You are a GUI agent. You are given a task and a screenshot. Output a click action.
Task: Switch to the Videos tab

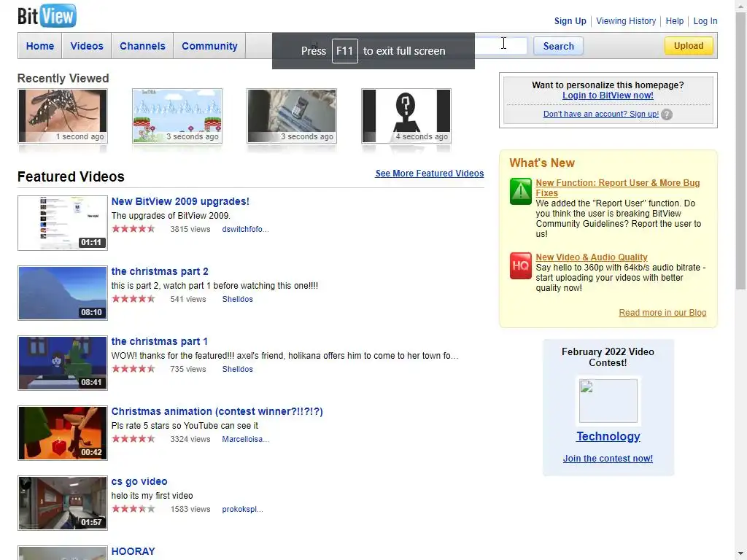point(87,46)
